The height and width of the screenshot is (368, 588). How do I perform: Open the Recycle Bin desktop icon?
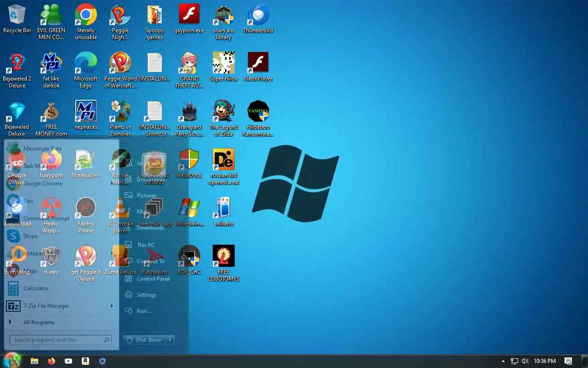[x=17, y=19]
